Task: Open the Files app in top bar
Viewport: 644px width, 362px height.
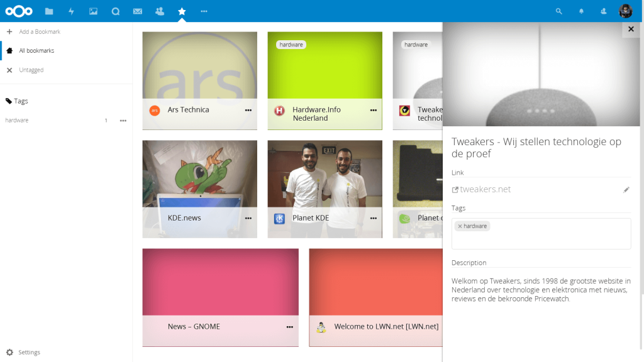Action: point(49,11)
